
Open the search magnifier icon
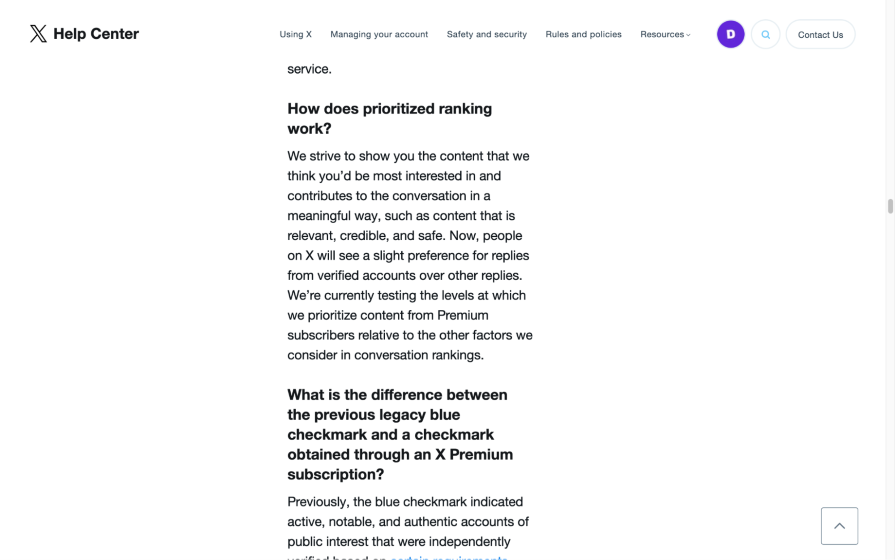[766, 34]
